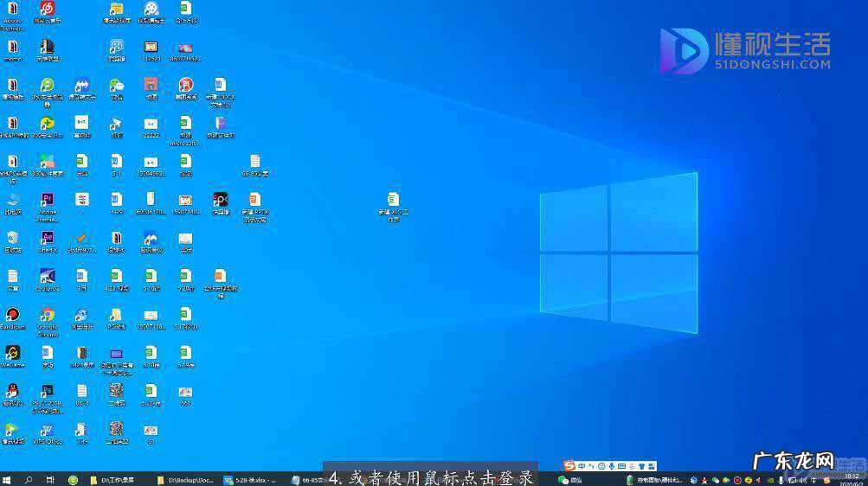Viewport: 868px width, 486px height.
Task: Open the Bandicam desktop shortcut
Action: (12, 315)
